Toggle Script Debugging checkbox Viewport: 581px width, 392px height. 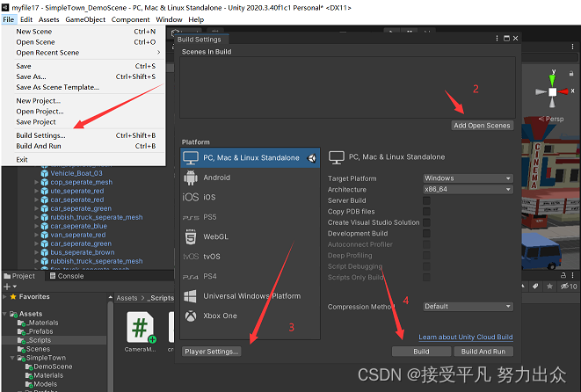[x=426, y=266]
